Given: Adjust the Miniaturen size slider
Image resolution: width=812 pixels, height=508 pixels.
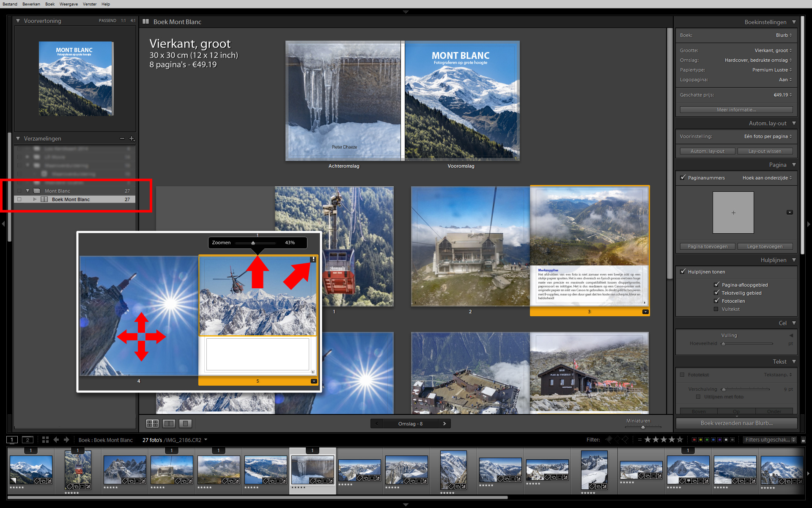Looking at the screenshot, I should 643,427.
